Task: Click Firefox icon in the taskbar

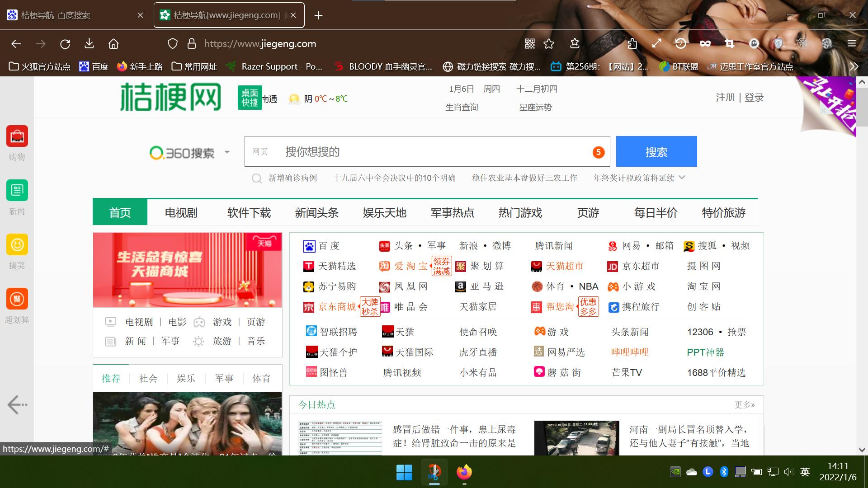Action: 465,472
